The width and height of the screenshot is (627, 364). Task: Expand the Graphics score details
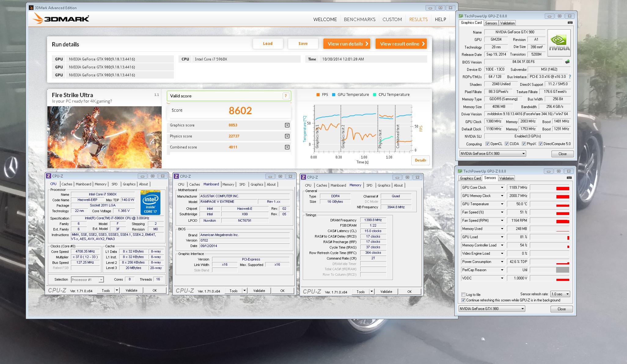pos(287,125)
